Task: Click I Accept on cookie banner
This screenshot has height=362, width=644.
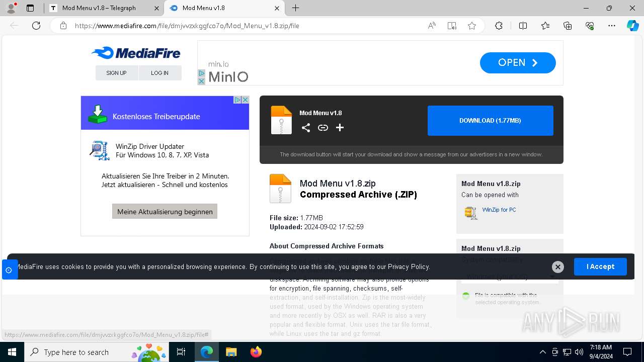Action: click(x=600, y=266)
